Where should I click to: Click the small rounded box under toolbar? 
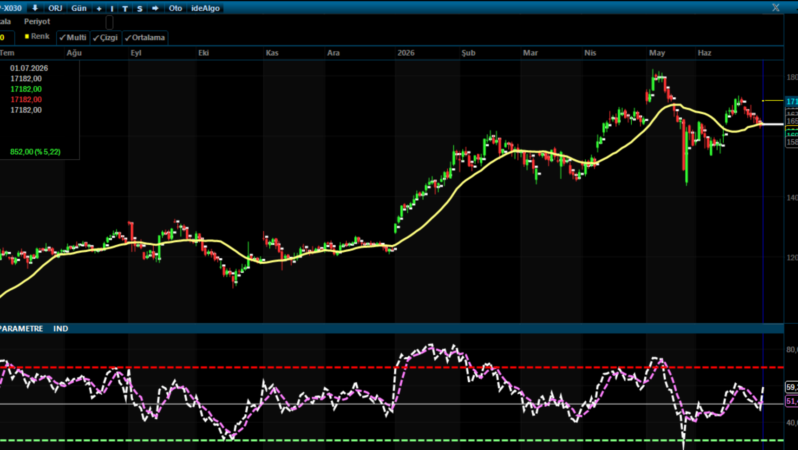point(109,22)
